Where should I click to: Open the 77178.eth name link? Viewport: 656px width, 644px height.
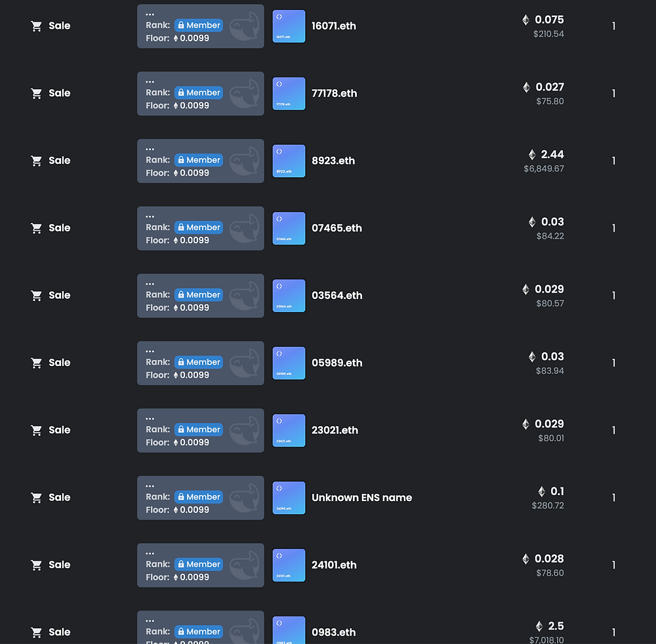(335, 93)
